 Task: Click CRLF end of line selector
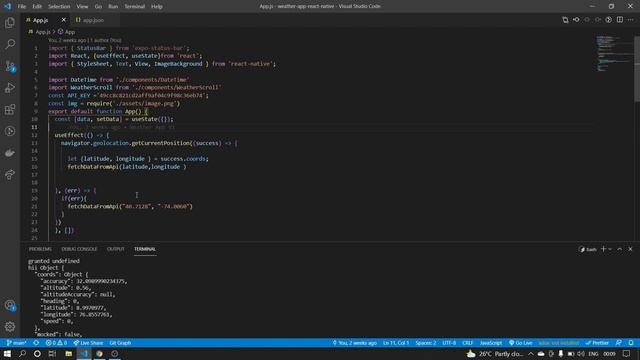pos(467,343)
